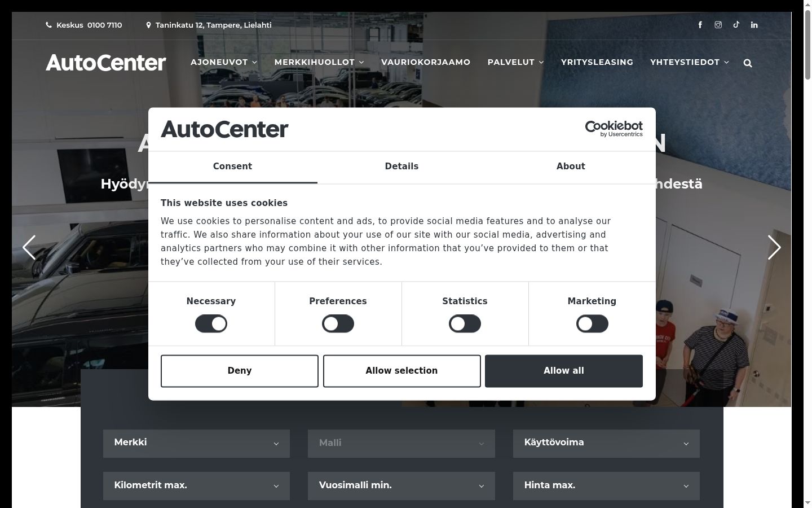Screen dimensions: 812x508
Task: Open the Merkki dropdown
Action: (196, 443)
